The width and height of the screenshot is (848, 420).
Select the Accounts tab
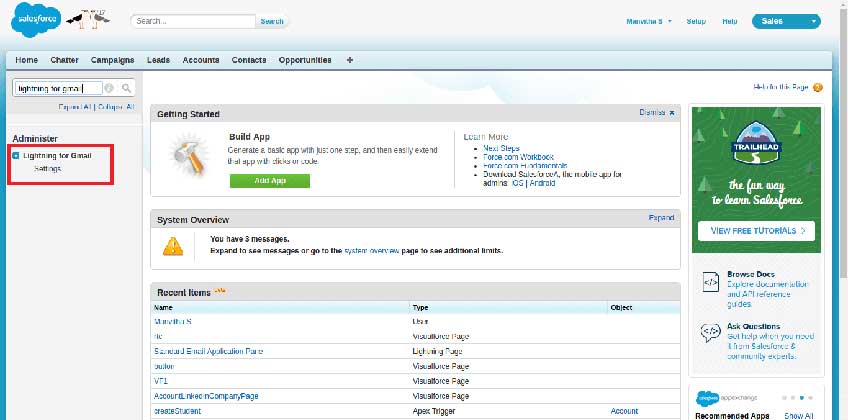coord(201,60)
